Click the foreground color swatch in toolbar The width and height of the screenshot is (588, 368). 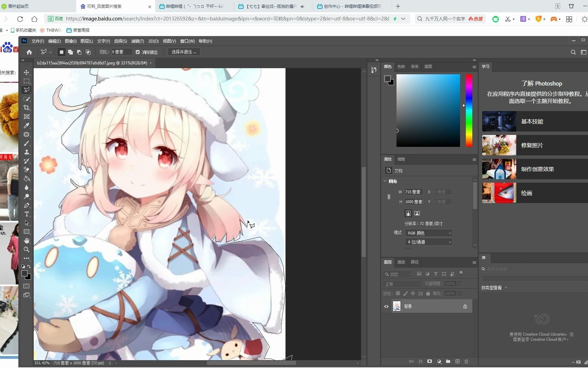(x=24, y=274)
